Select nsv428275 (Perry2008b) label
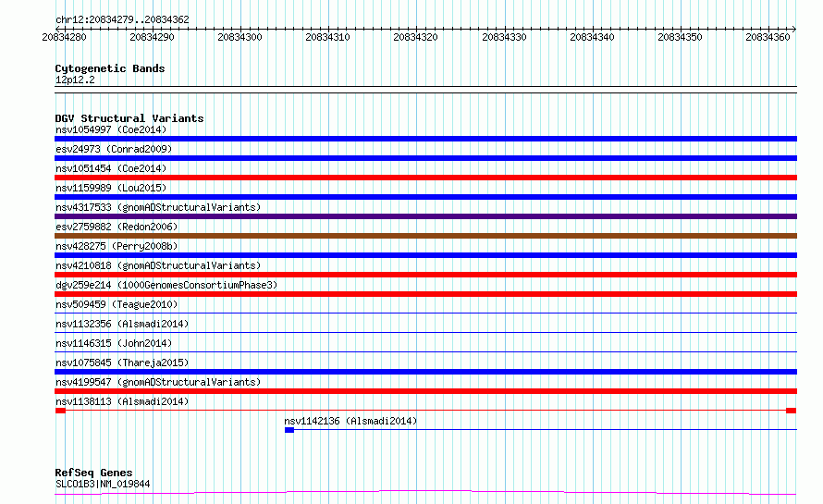This screenshot has width=823, height=504. click(x=117, y=246)
